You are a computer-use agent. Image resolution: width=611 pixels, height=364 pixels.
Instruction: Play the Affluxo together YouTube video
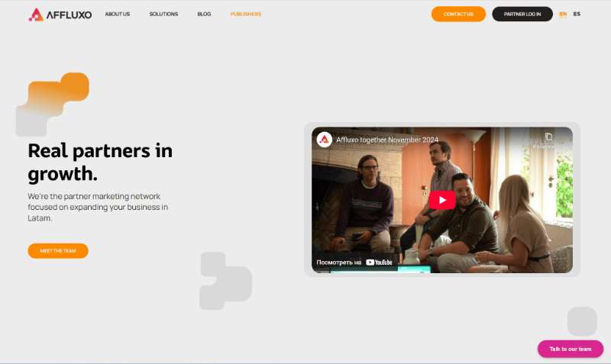442,200
